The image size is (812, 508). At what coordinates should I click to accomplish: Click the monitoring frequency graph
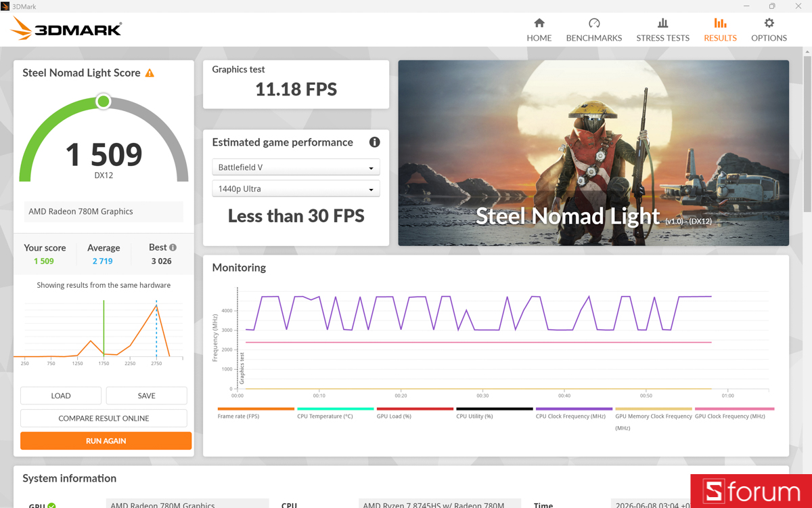coord(503,339)
